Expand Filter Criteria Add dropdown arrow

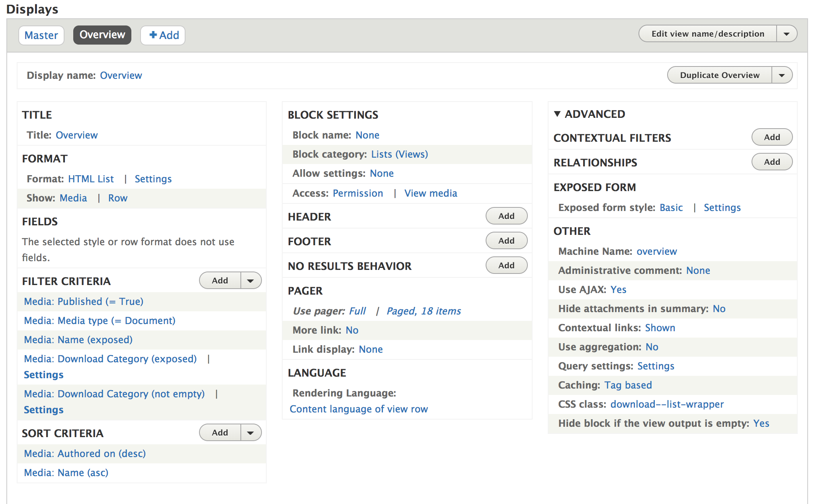pyautogui.click(x=250, y=281)
